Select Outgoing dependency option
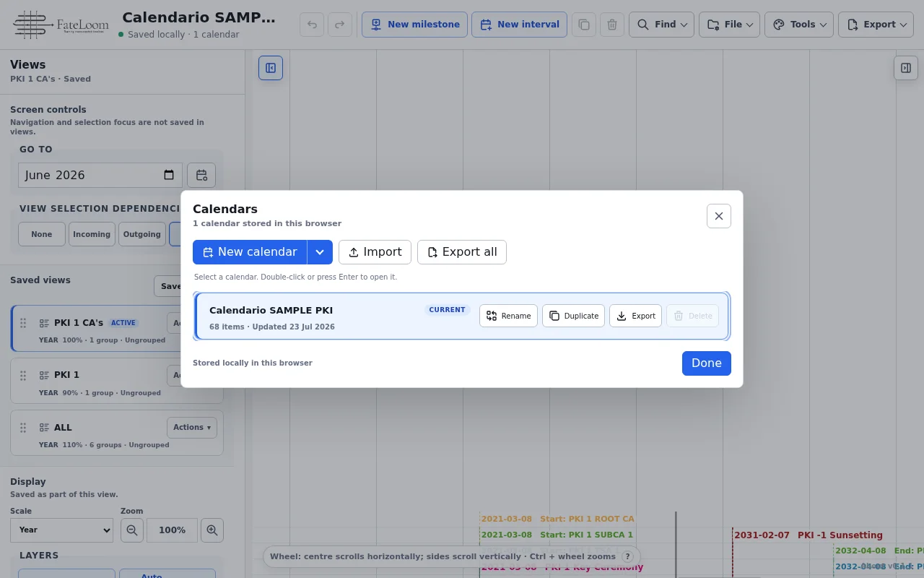The height and width of the screenshot is (578, 924). pyautogui.click(x=142, y=234)
